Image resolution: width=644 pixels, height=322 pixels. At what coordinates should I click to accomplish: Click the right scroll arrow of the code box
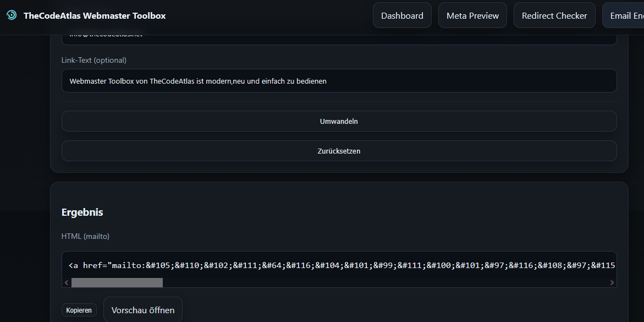click(x=611, y=282)
